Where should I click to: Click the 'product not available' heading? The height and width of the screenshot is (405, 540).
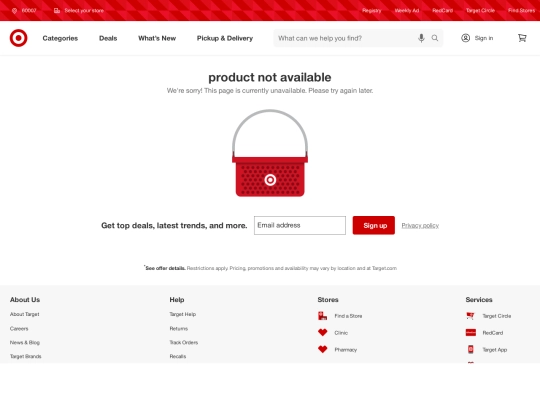(270, 77)
